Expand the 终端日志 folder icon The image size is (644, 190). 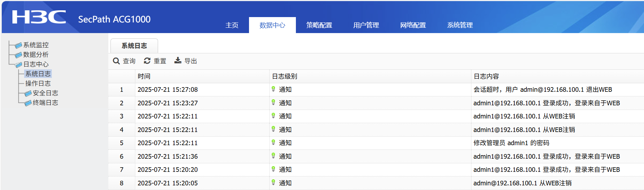coord(28,103)
